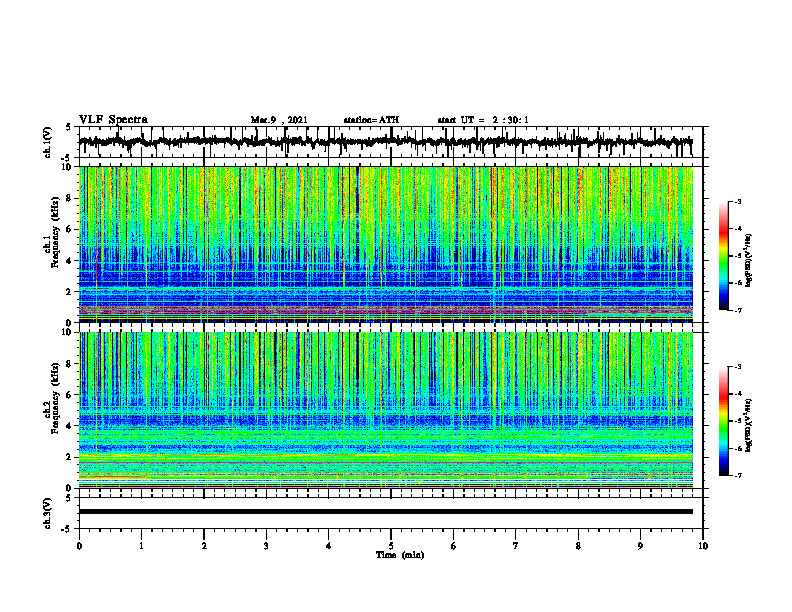Screen dimensions: 792x612
Task: Select the "start UT = 2 :30: 1" text
Action: [483, 120]
